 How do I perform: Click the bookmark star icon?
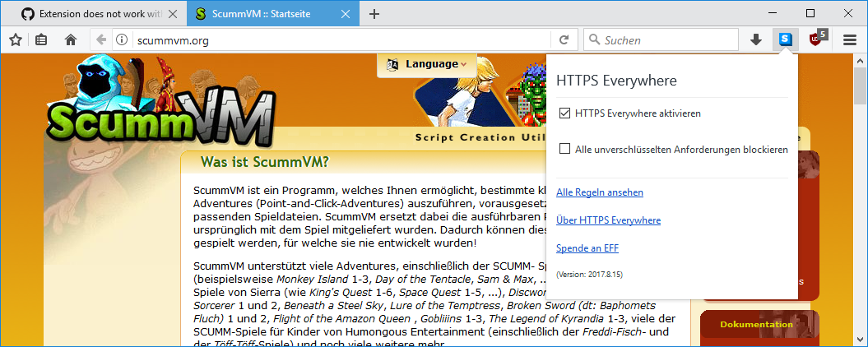click(16, 39)
